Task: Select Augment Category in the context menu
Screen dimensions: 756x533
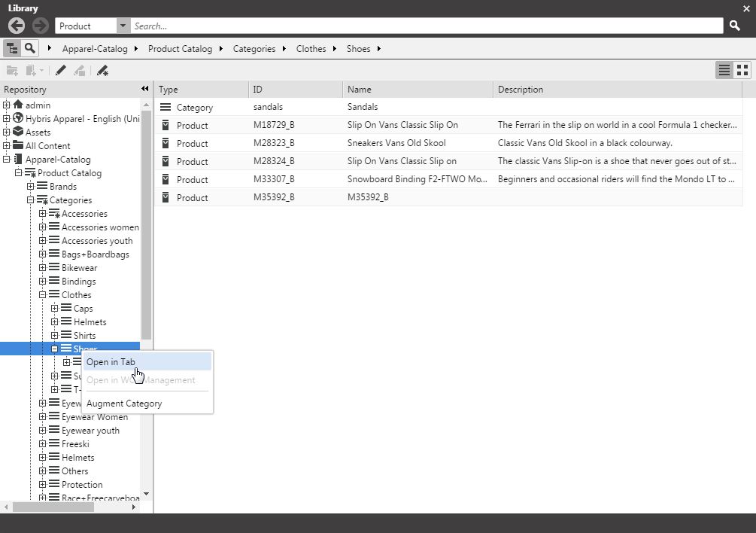Action: click(123, 404)
